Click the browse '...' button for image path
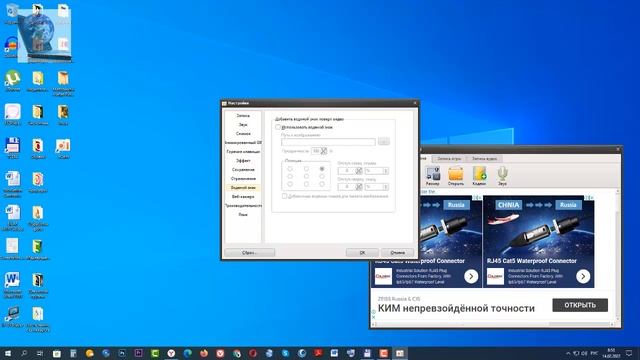The height and width of the screenshot is (360, 640). click(384, 142)
